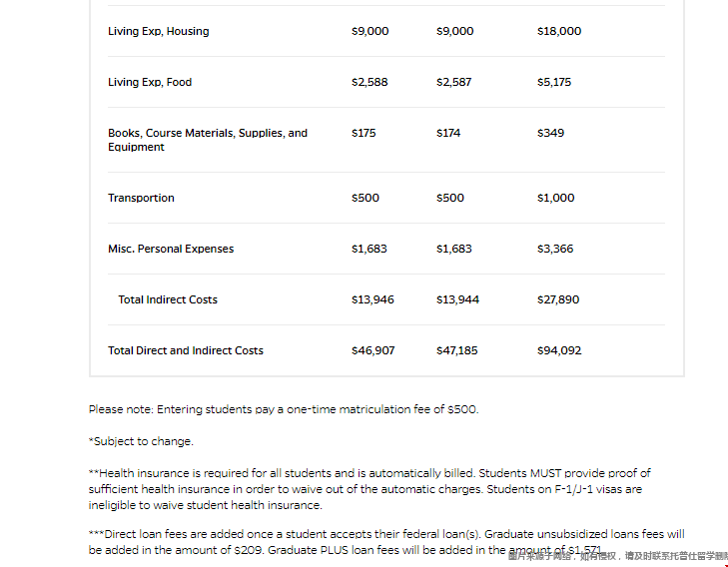
Task: Click the one-time matriculation fee note
Action: click(x=284, y=409)
